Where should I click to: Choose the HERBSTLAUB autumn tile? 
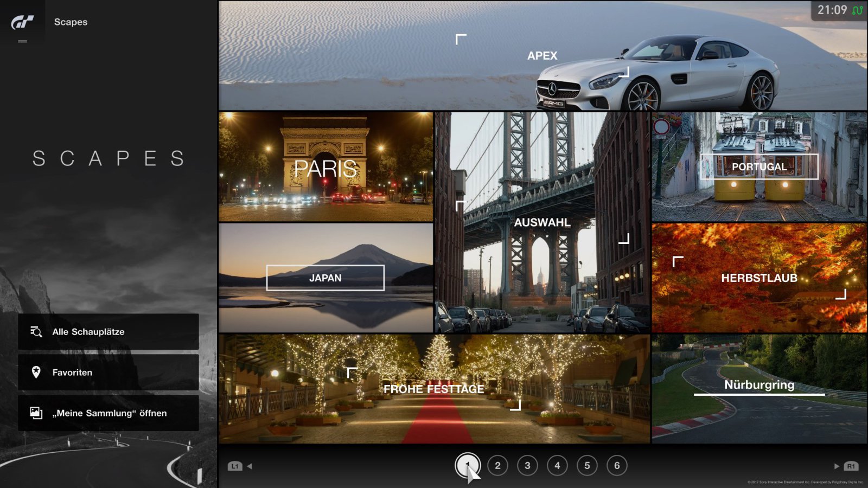click(759, 278)
